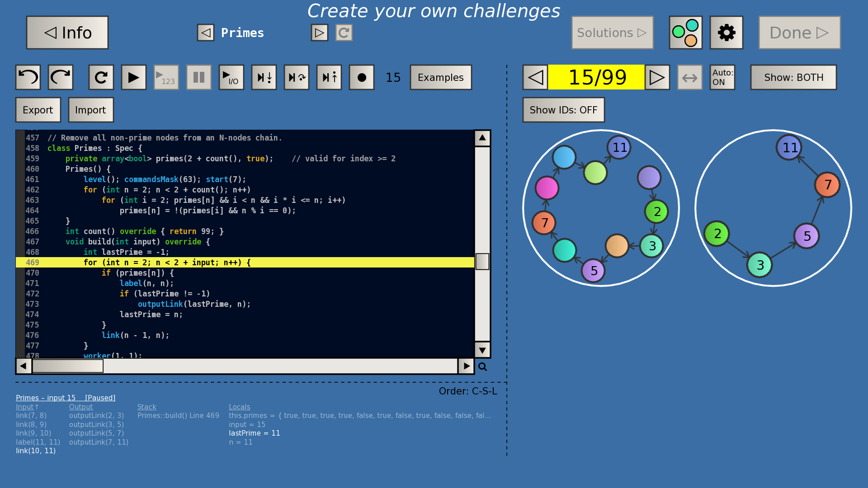Select previous challenge left of Primes
This screenshot has height=488, width=868.
tap(206, 33)
